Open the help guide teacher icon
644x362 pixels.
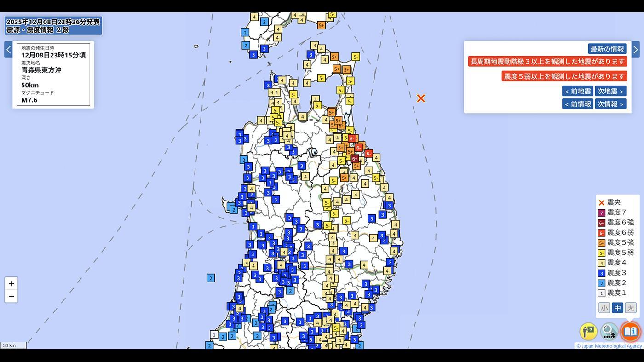[x=588, y=331]
